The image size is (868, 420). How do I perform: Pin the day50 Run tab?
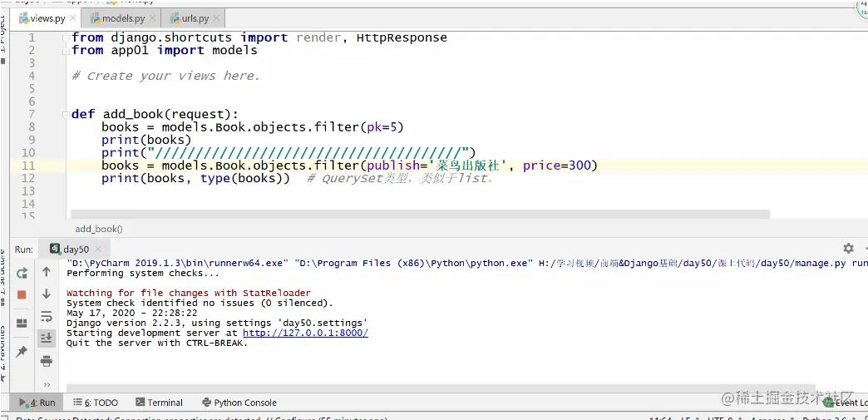(22, 351)
